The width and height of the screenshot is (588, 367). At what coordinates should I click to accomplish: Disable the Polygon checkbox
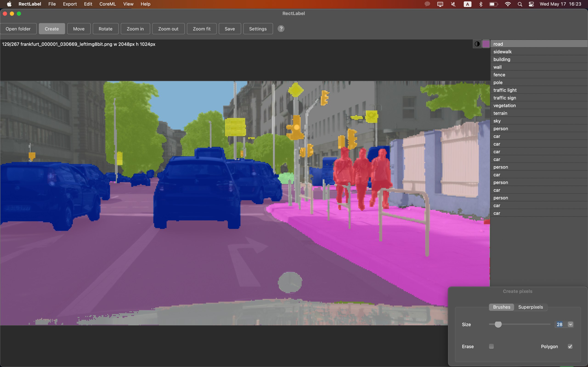[570, 346]
